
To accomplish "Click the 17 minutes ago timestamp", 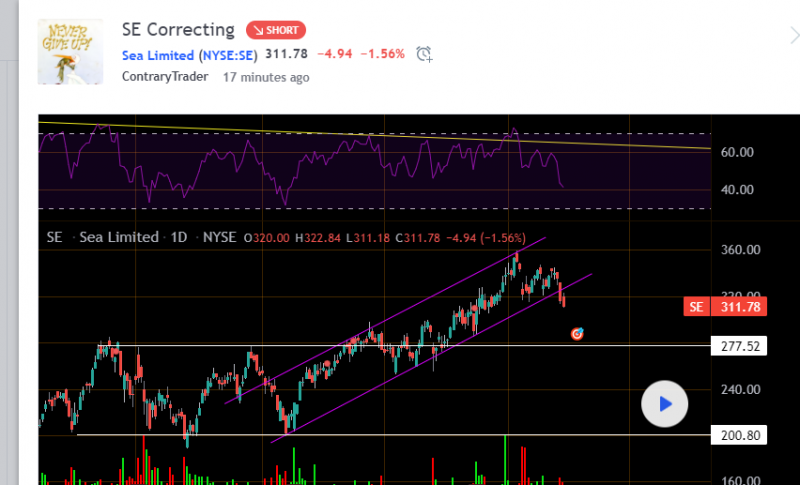I will click(x=266, y=76).
